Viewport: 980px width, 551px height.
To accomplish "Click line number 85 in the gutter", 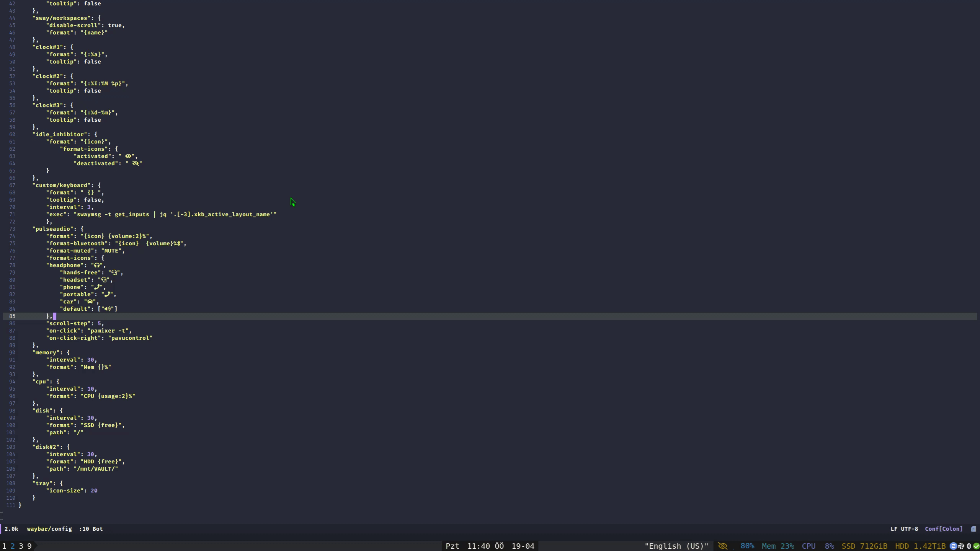I will point(12,316).
